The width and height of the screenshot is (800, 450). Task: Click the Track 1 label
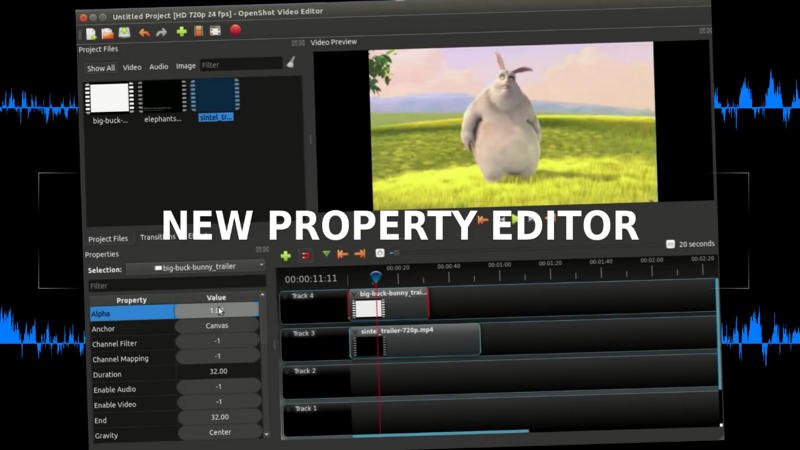pyautogui.click(x=306, y=409)
